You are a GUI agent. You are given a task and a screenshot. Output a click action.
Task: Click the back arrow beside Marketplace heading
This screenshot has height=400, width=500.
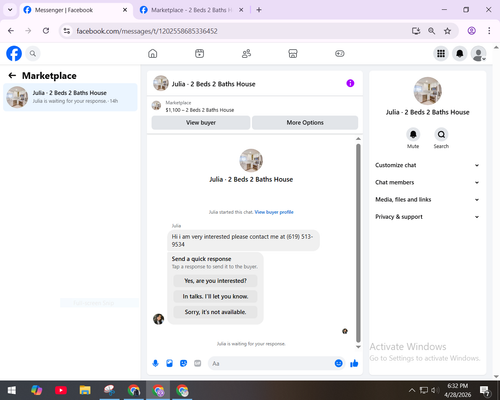point(12,76)
